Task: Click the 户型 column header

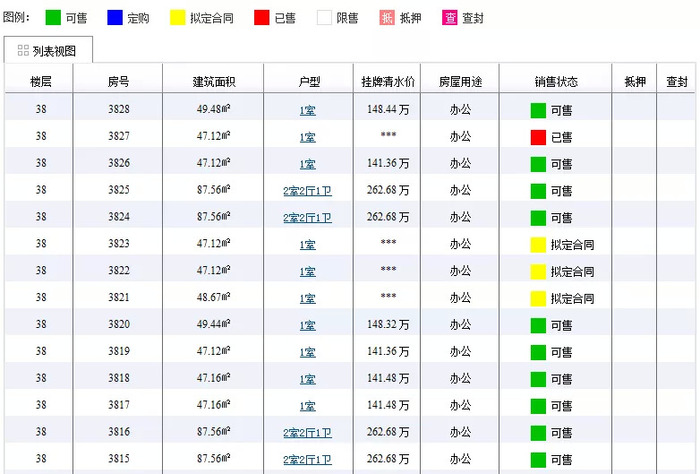Action: pos(309,82)
